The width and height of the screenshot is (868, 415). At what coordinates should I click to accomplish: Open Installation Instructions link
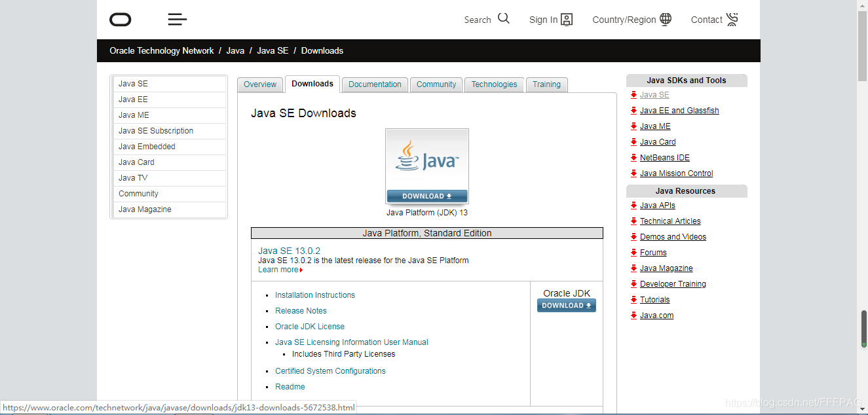point(315,295)
